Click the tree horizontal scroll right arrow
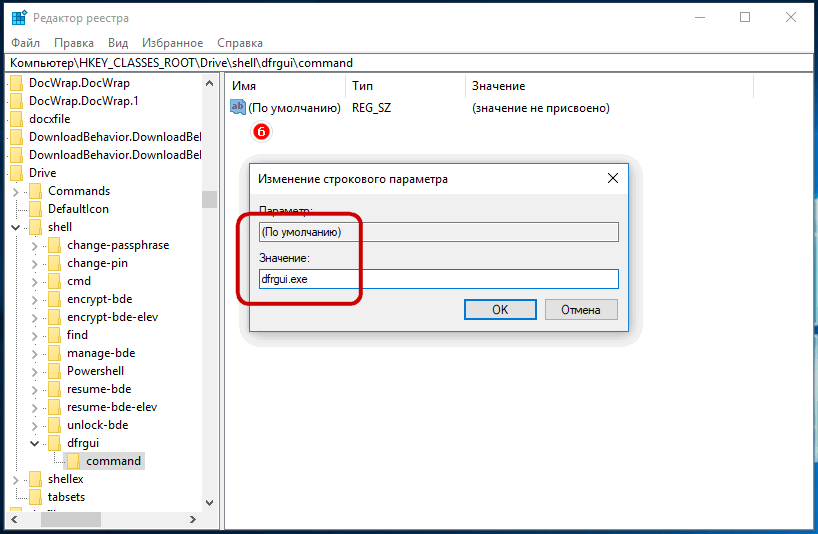 [193, 519]
